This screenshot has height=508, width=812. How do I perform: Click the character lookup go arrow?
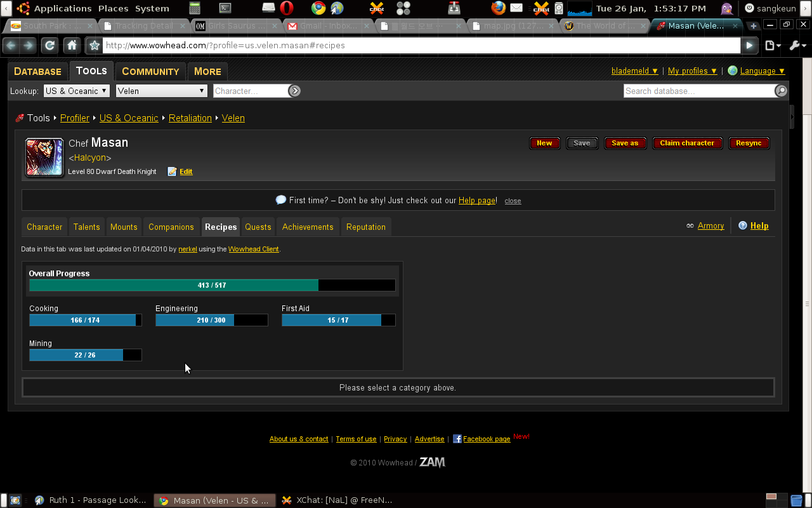[x=294, y=91]
